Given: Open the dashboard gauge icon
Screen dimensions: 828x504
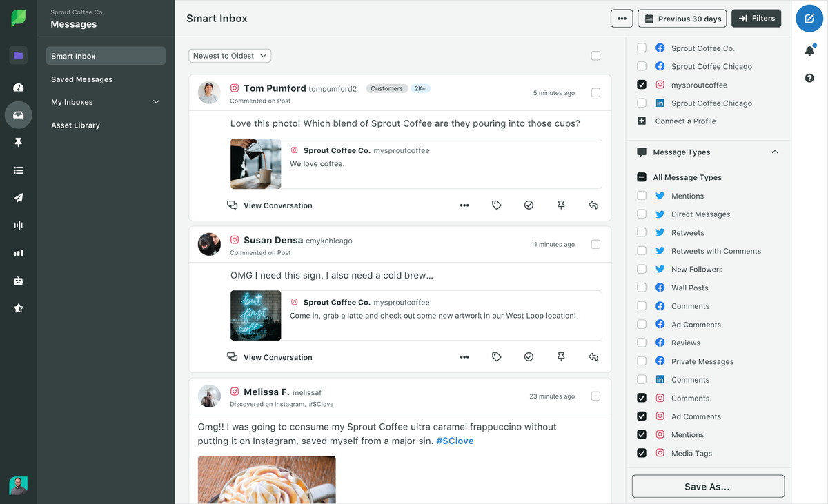Looking at the screenshot, I should point(19,88).
